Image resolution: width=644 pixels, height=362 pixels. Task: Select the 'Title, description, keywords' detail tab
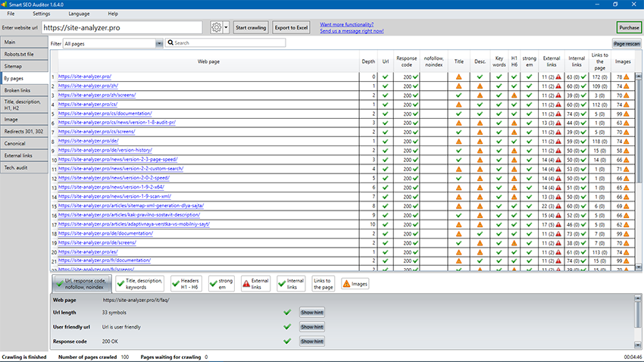click(x=139, y=283)
